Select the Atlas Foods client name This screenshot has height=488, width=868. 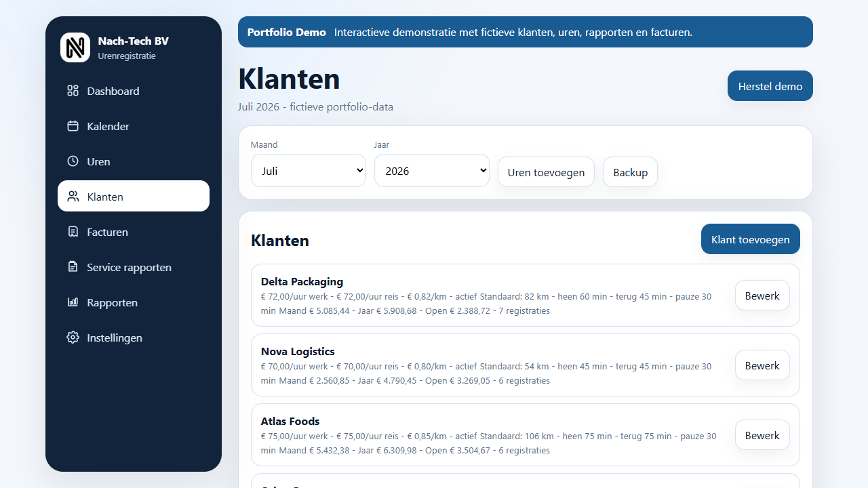[x=290, y=422]
